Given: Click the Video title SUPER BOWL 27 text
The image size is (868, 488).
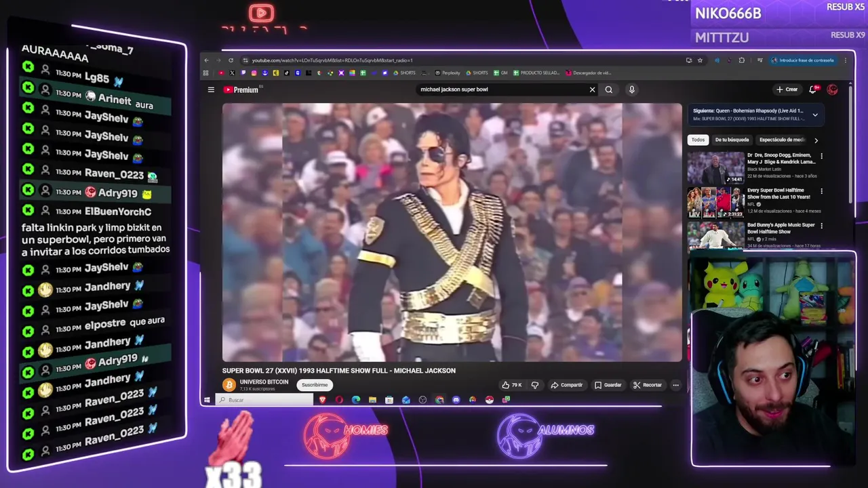Looking at the screenshot, I should (338, 371).
